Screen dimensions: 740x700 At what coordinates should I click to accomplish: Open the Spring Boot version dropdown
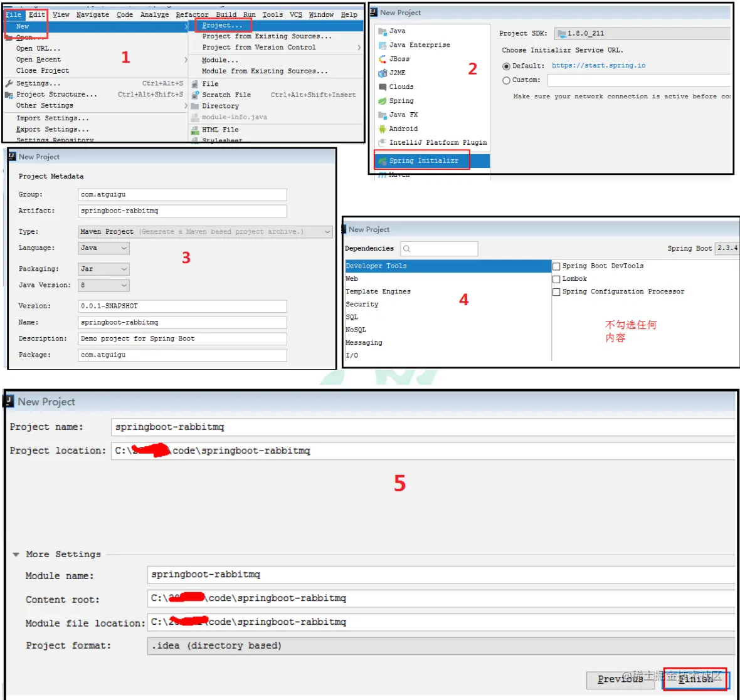pyautogui.click(x=727, y=248)
